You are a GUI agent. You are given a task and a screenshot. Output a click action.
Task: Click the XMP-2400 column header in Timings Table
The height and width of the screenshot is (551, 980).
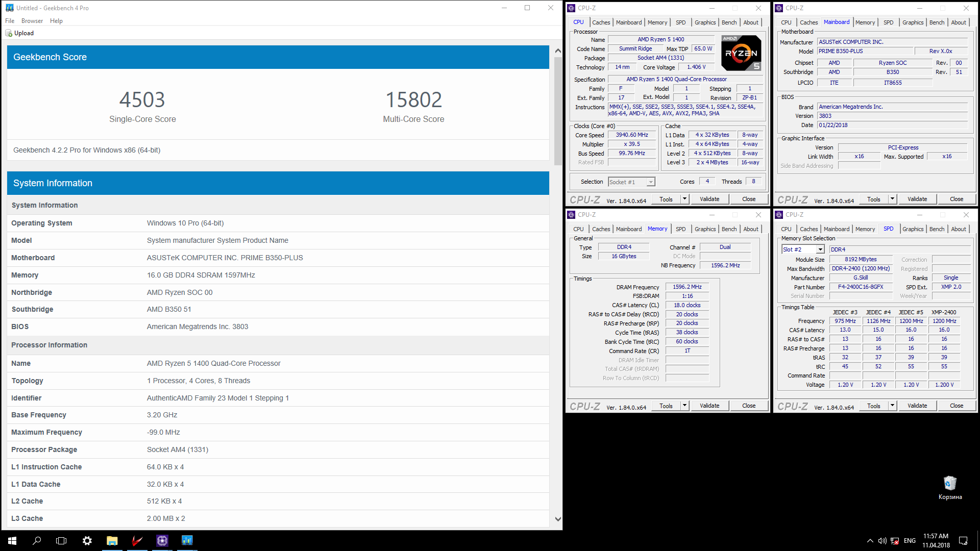(x=944, y=312)
